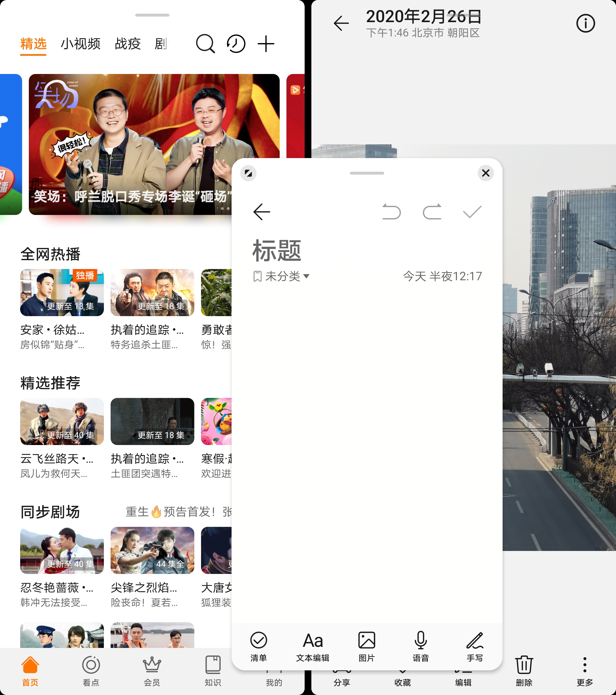Insert a checklist into the note
616x695 pixels.
pyautogui.click(x=258, y=646)
